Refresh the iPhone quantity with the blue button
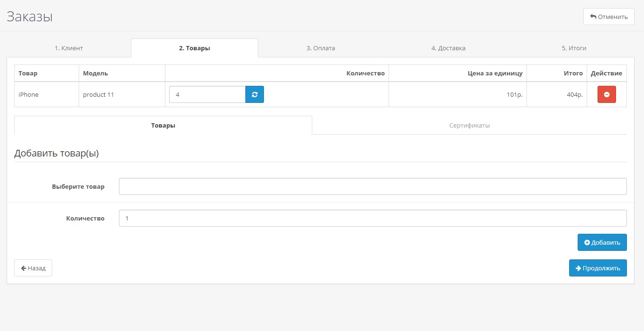This screenshot has height=331, width=644. 254,94
